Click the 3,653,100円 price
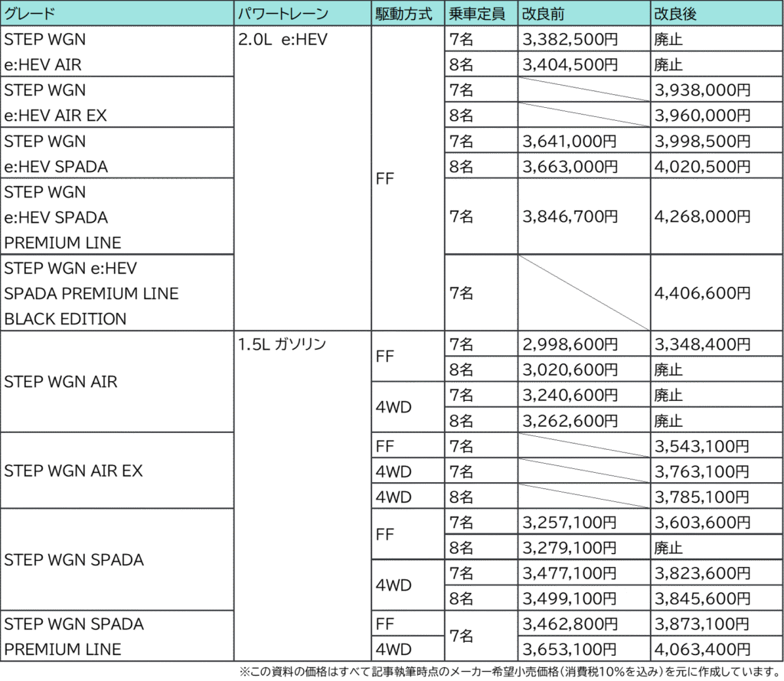This screenshot has width=784, height=681. [x=570, y=650]
